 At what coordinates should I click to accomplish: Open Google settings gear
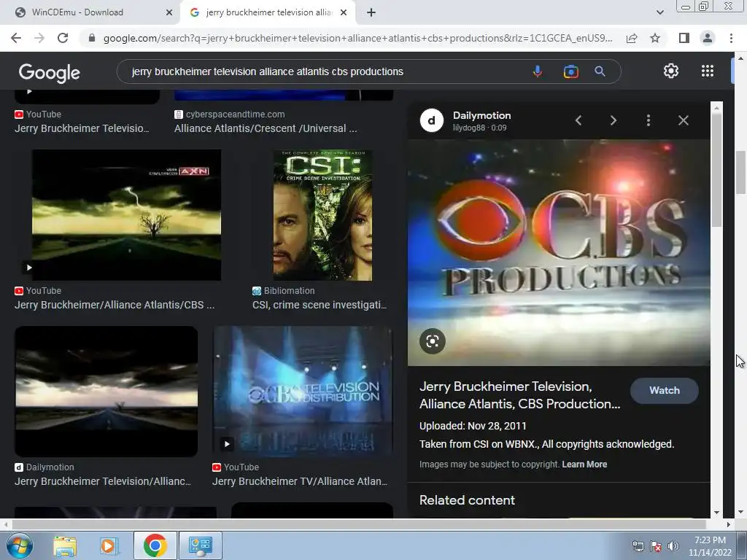(x=671, y=71)
